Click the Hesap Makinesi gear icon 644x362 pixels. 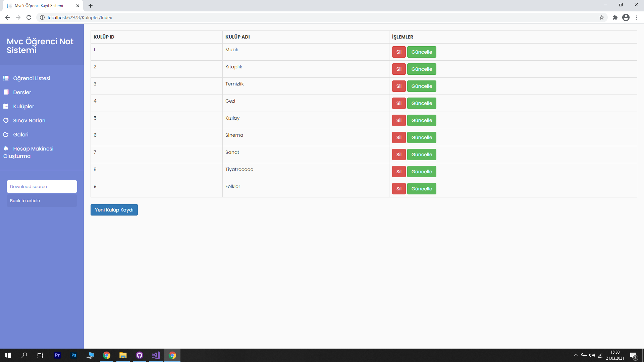pyautogui.click(x=6, y=148)
